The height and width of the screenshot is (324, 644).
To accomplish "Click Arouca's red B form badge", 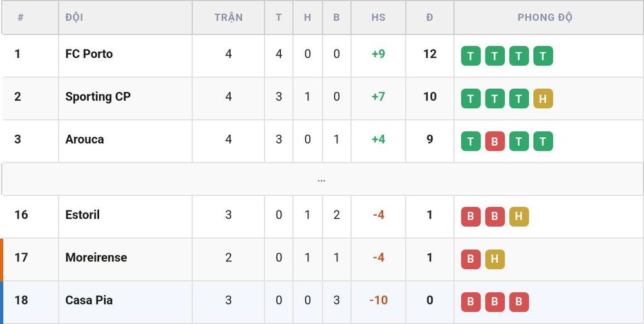I will pos(495,141).
